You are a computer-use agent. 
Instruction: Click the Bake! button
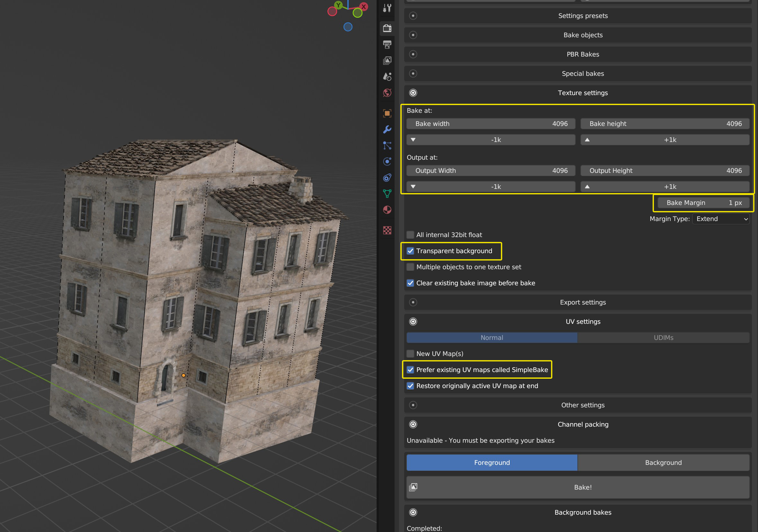click(578, 487)
